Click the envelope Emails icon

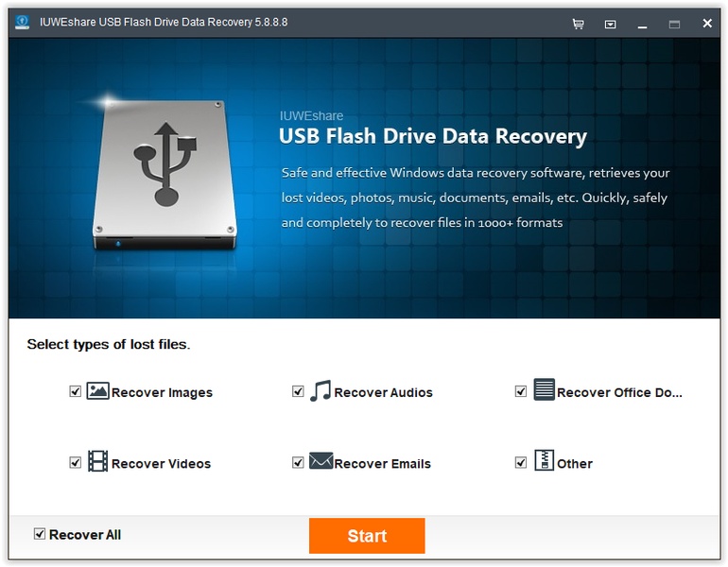pos(321,461)
